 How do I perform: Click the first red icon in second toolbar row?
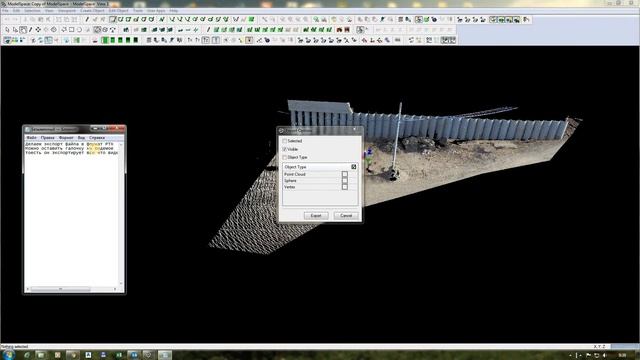[x=339, y=30]
